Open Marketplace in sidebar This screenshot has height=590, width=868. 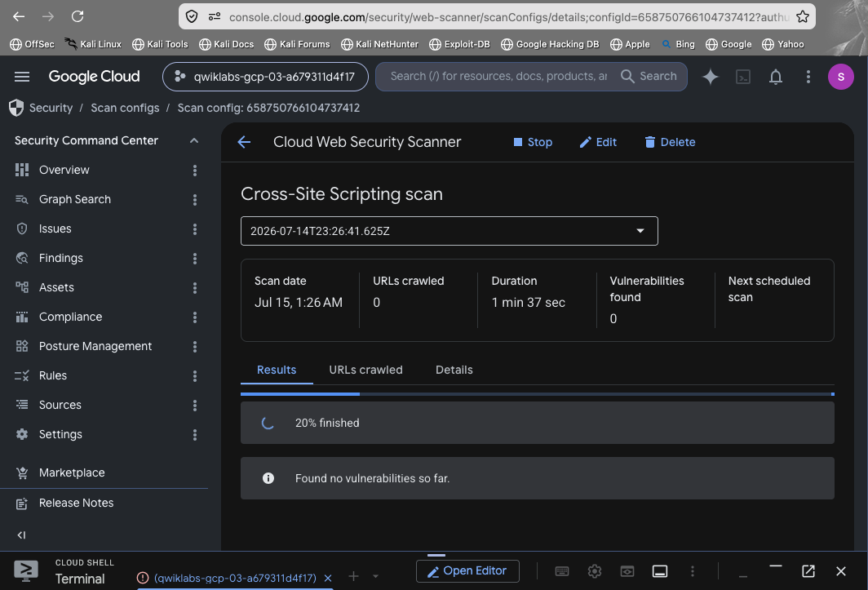click(72, 472)
